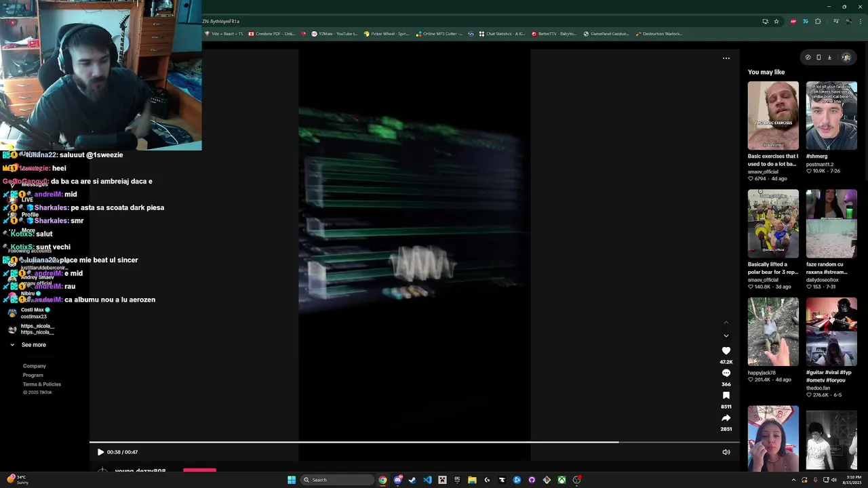
Task: Open the 'BetterTTV' bookmark
Action: (x=554, y=34)
